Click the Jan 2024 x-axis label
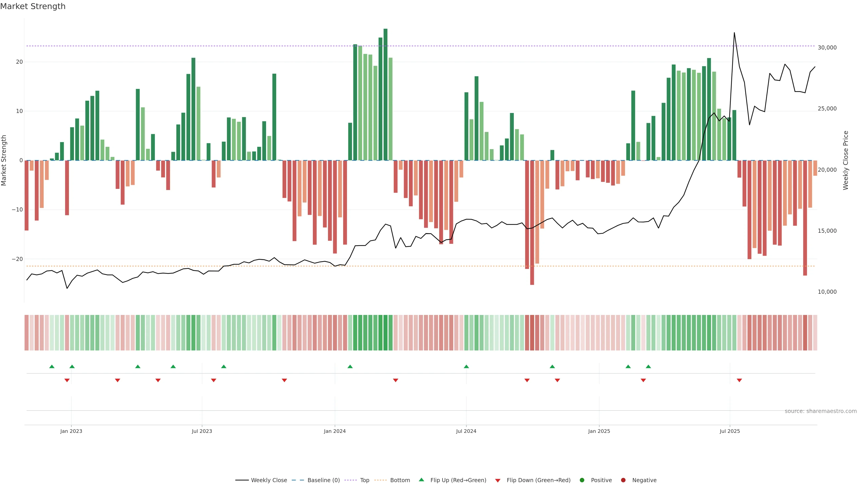 pyautogui.click(x=335, y=431)
